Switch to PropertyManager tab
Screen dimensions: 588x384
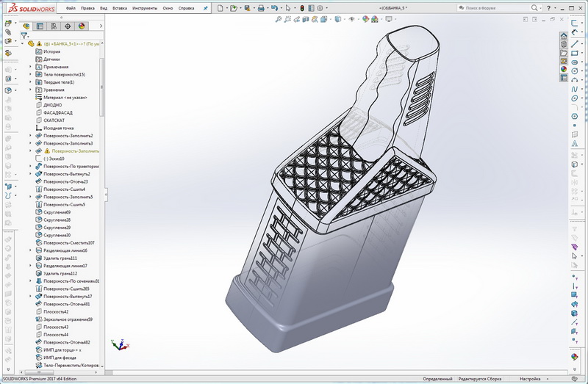click(x=40, y=26)
